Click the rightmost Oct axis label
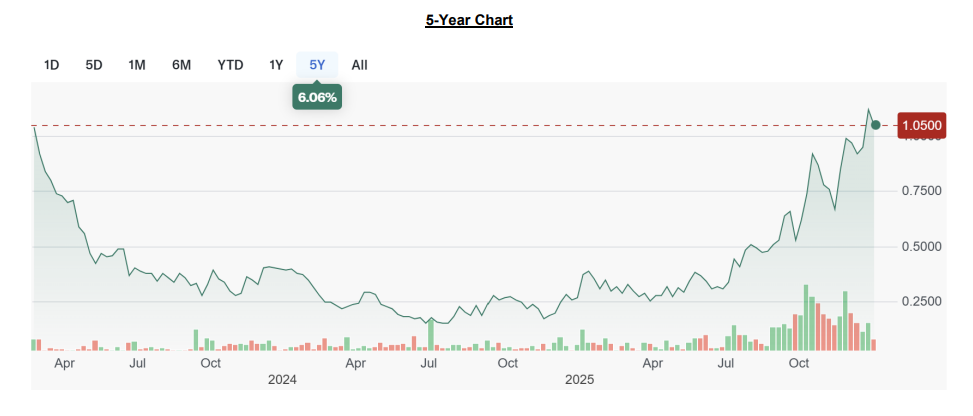Screen dimensions: 973x416 799,363
